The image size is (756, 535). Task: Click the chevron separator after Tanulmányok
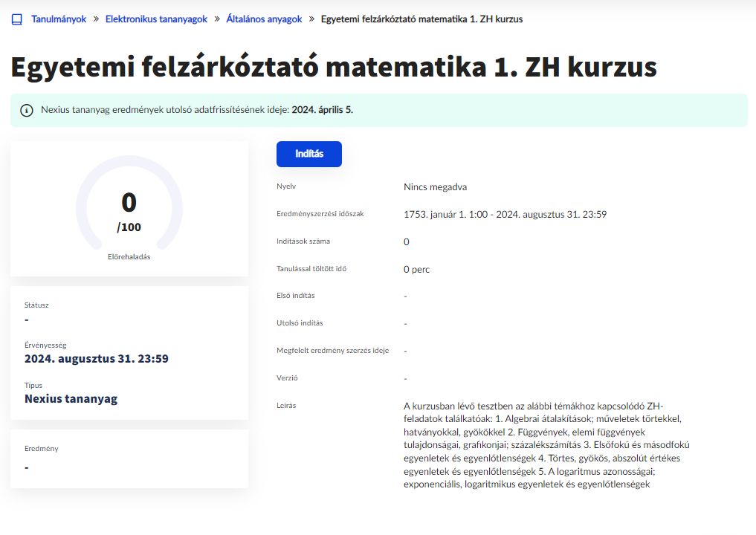96,19
